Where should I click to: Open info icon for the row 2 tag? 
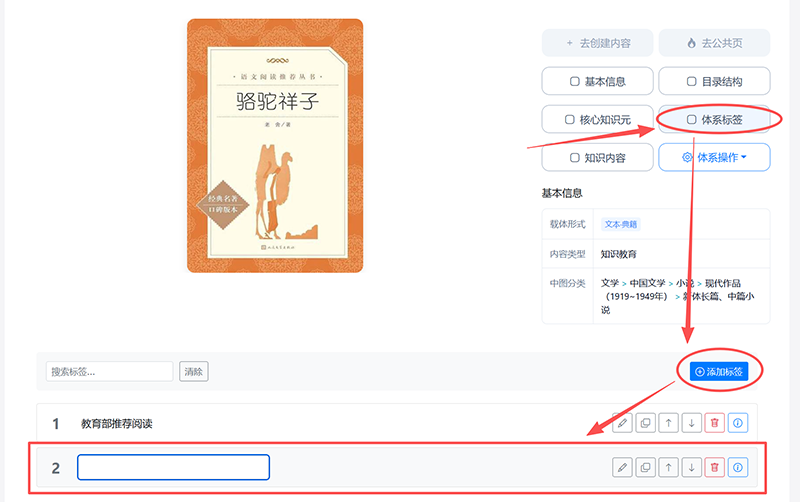click(x=738, y=467)
